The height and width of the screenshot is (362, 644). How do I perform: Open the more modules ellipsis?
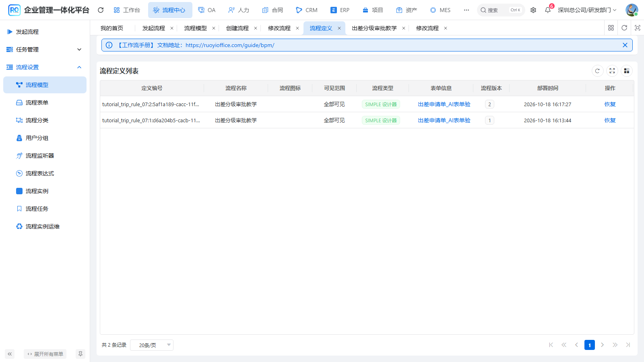tap(466, 10)
